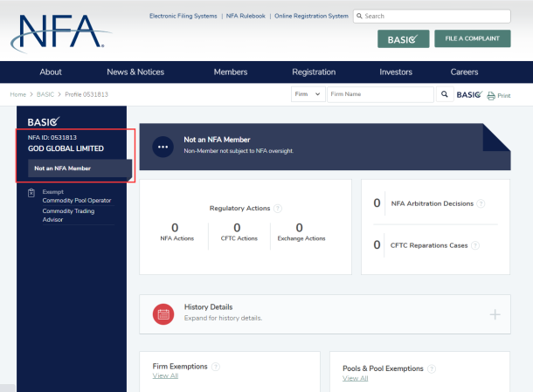Screen dimensions: 533x392
Task: Click the 'Profile 0531813' breadcrumb text
Action: pos(87,94)
